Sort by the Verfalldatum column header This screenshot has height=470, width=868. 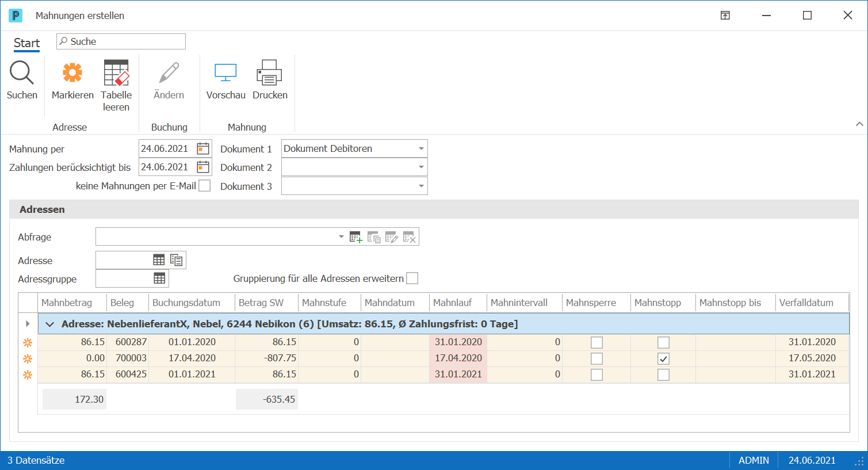pos(812,303)
